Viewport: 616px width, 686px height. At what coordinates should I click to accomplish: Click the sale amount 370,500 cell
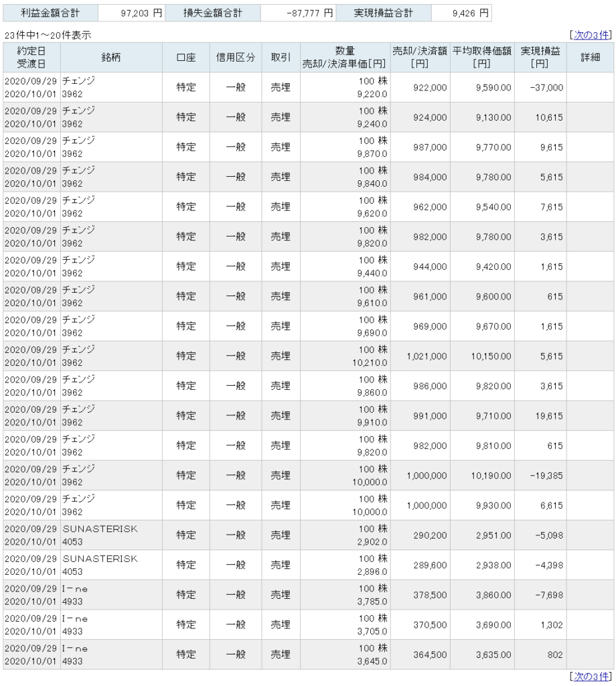click(x=420, y=625)
